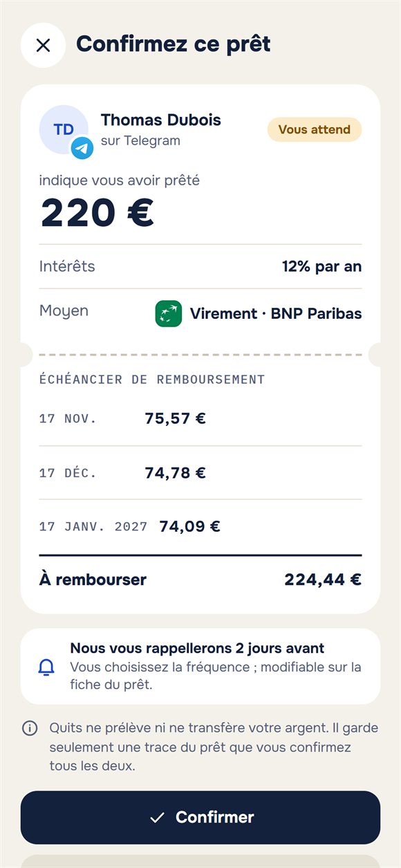Viewport: 401px width, 868px height.
Task: Click the checkmark icon in Confirmer
Action: (157, 818)
